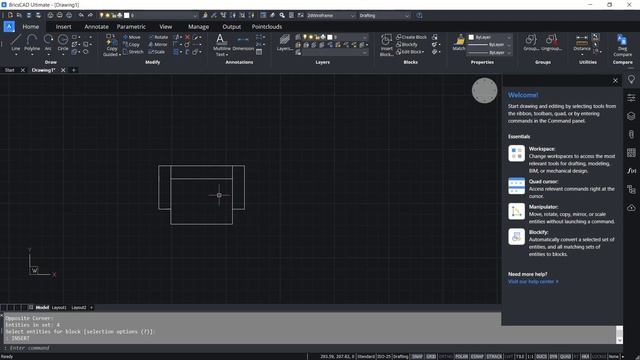
Task: Toggle GRID in the status bar
Action: click(x=431, y=357)
